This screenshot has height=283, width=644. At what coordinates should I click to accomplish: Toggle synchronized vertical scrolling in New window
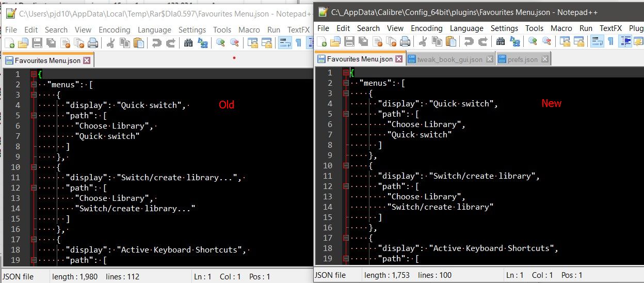click(565, 41)
